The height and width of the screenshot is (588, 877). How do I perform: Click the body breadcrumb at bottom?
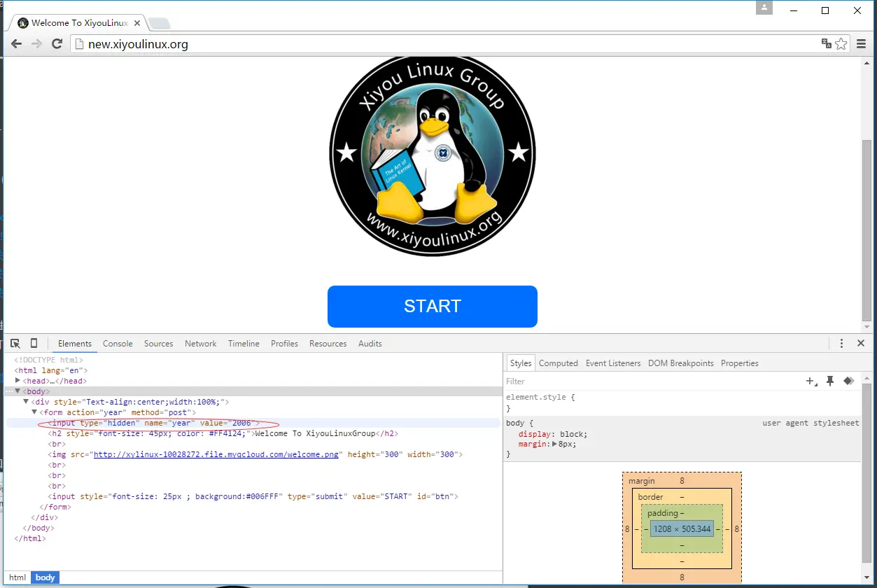(45, 577)
